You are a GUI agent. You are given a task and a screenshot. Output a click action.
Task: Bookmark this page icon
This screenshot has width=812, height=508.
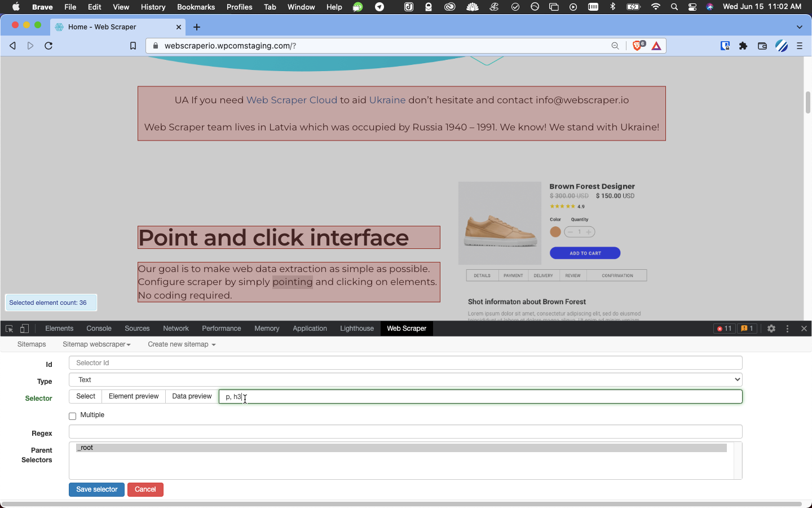(133, 46)
